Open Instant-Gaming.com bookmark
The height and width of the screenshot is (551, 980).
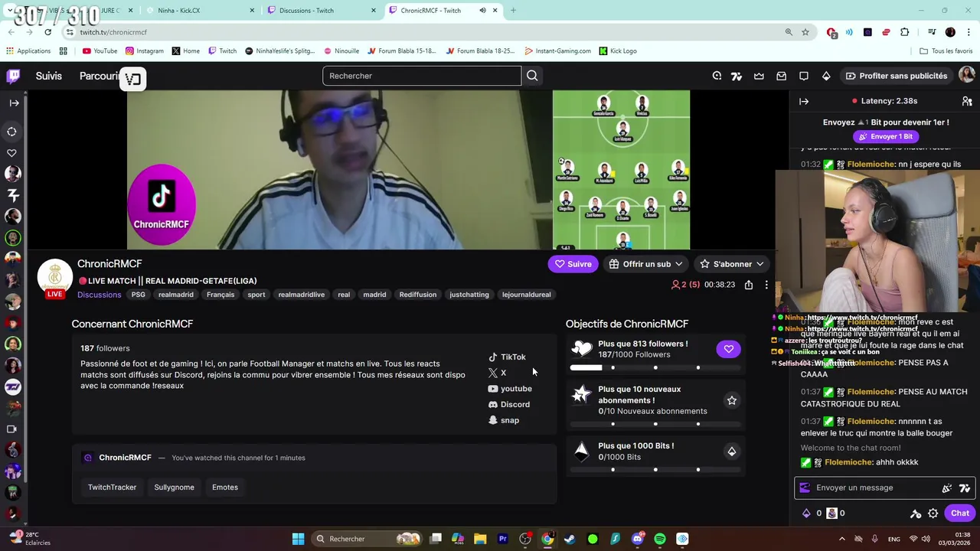[557, 51]
